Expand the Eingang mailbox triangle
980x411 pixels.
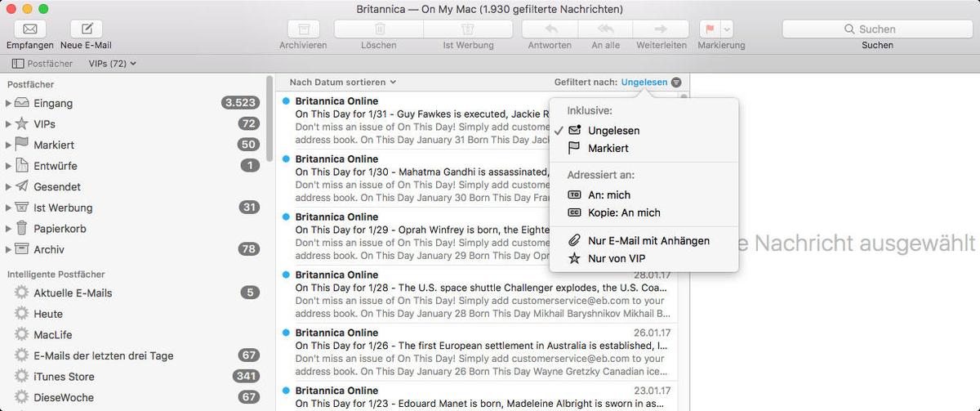tap(8, 103)
